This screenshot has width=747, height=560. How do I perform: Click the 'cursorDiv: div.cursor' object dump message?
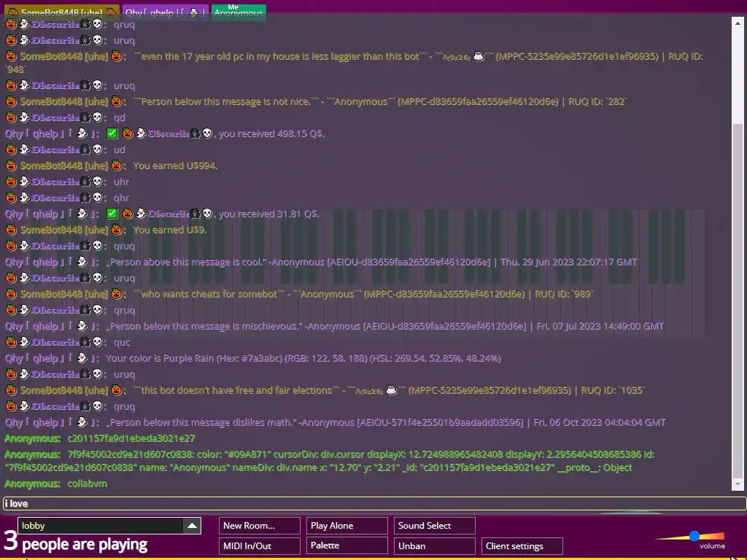click(330, 461)
